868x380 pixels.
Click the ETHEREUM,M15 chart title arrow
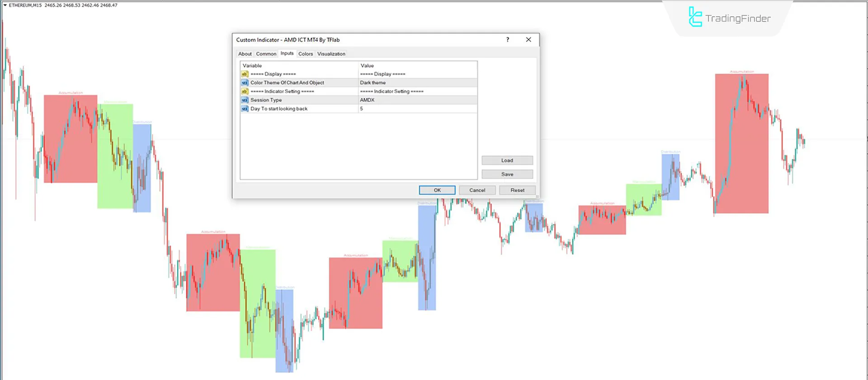click(x=5, y=5)
